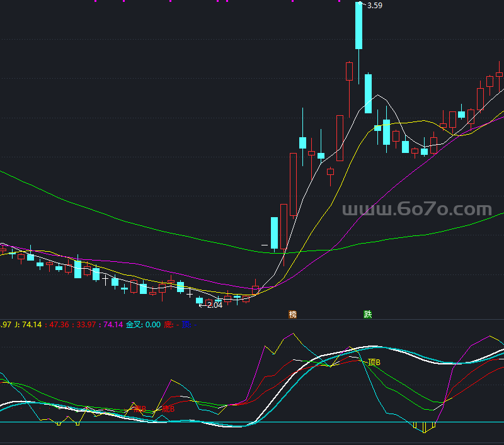
Task: Click the orange 榜 marker below the chart
Action: 292,314
